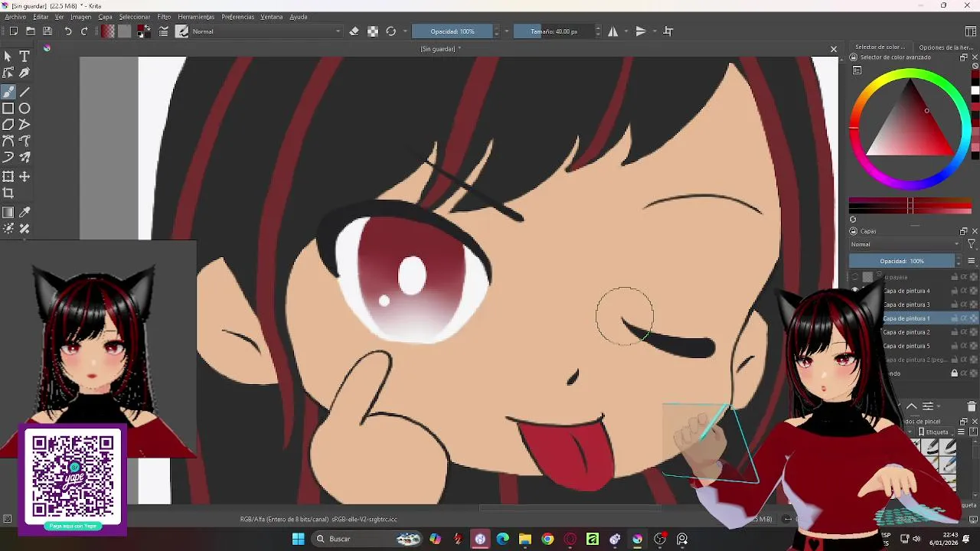Toggle horizontal mirror tool
Image resolution: width=980 pixels, height=551 pixels.
tap(612, 31)
